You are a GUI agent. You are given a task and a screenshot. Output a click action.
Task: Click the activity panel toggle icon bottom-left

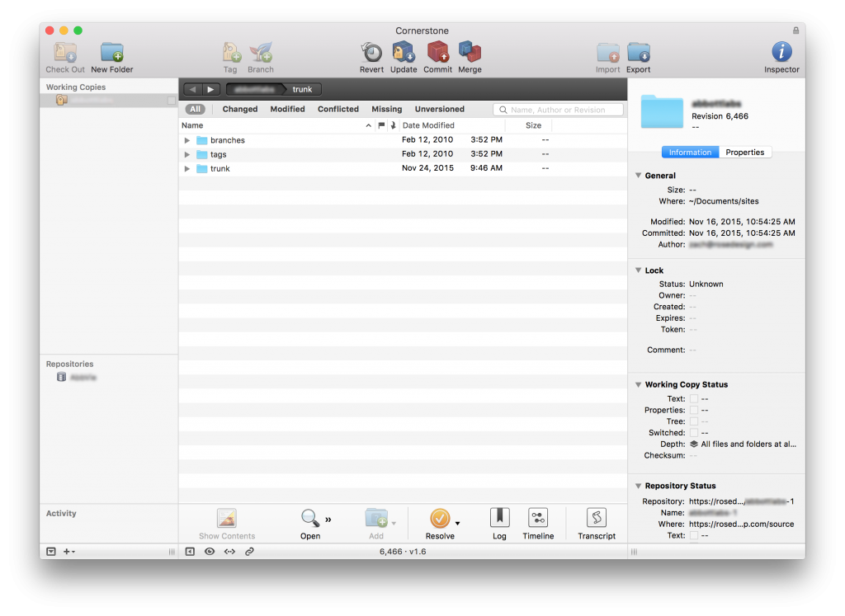pos(51,552)
